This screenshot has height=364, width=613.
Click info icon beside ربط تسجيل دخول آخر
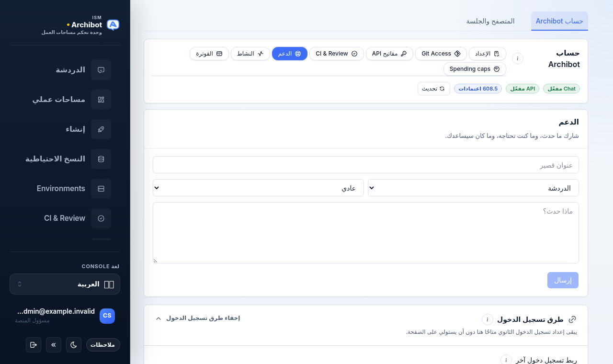coord(506,360)
